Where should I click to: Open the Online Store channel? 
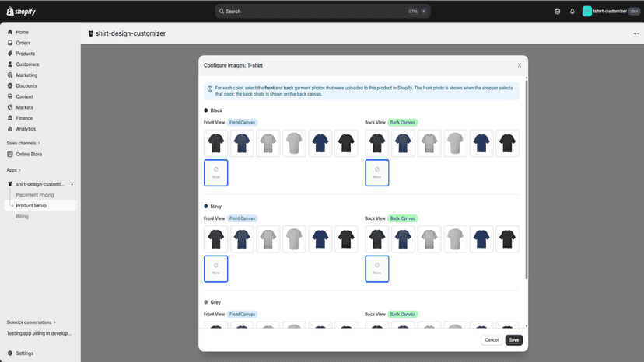29,155
